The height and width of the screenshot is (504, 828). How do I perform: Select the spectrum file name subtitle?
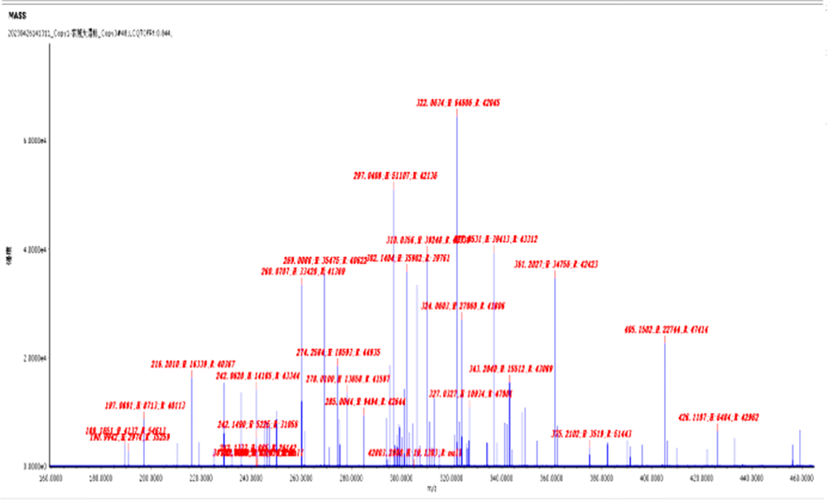coord(89,32)
